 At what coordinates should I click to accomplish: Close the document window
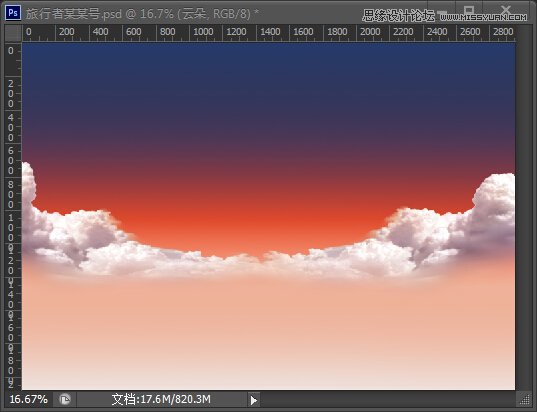506,11
